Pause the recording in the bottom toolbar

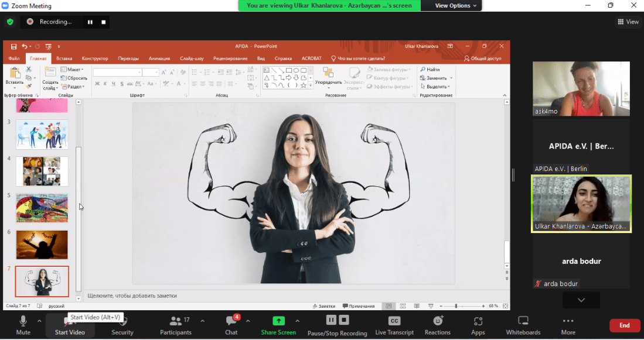pos(330,320)
